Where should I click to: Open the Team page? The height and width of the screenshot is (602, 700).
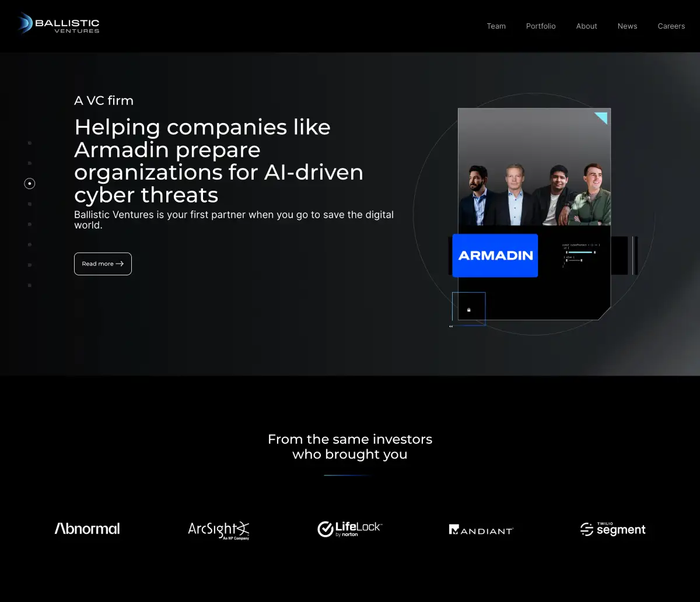496,26
